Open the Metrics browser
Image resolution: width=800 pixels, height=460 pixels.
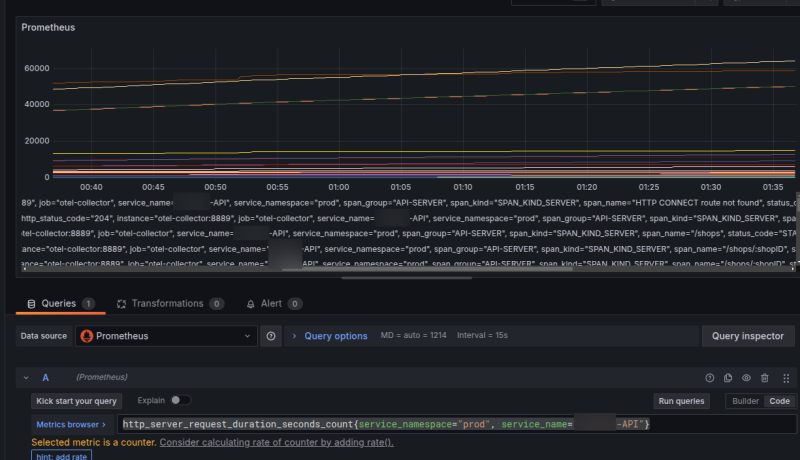pyautogui.click(x=71, y=424)
